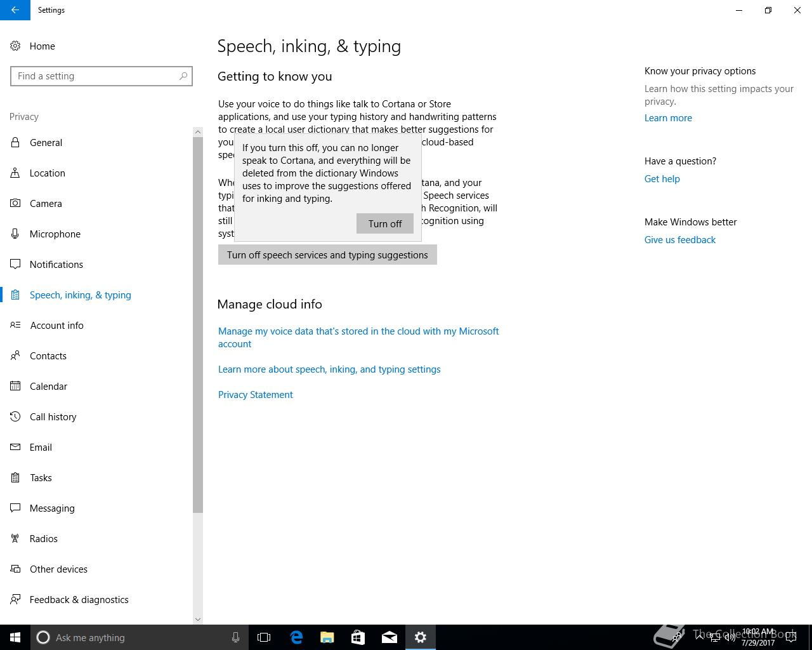Open Get help link
This screenshot has width=812, height=650.
pyautogui.click(x=662, y=178)
